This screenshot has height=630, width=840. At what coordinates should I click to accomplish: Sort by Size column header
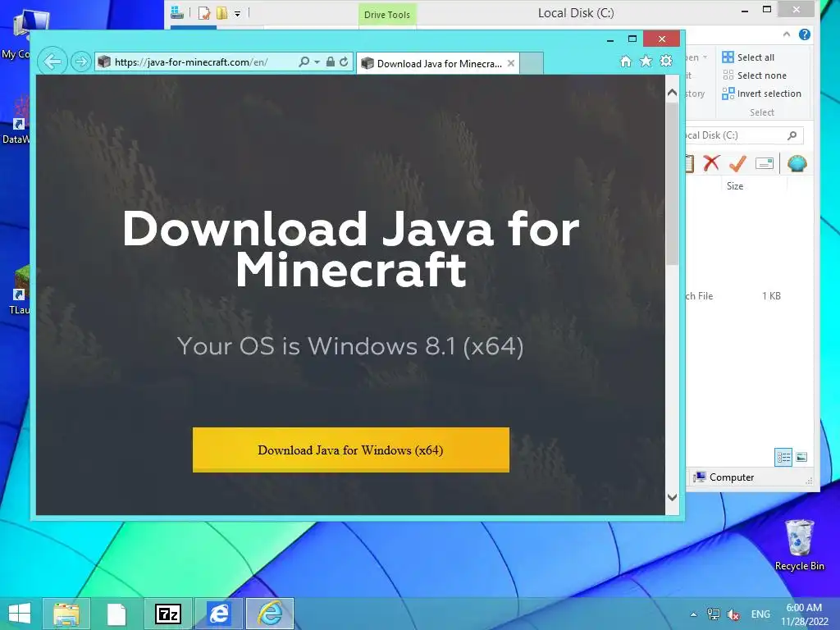point(735,186)
